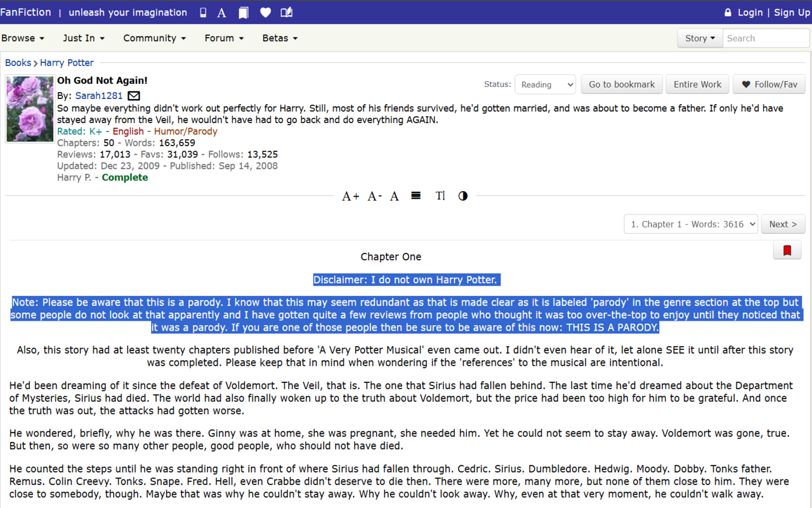
Task: Expand the Community menu
Action: (155, 38)
